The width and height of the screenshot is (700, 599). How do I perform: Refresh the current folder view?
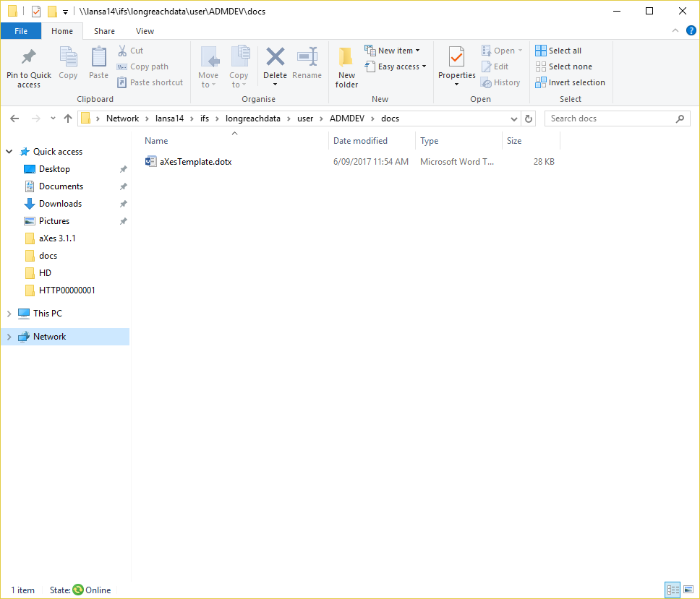pyautogui.click(x=529, y=118)
